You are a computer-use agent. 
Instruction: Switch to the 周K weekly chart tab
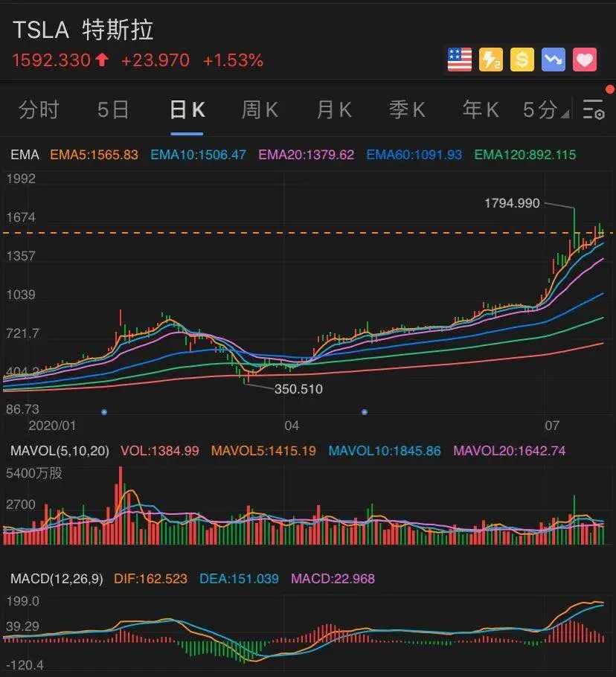pos(260,110)
